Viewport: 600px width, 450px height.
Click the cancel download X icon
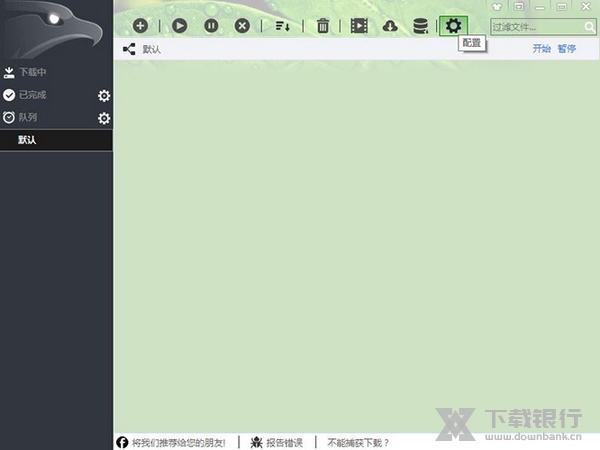point(242,26)
